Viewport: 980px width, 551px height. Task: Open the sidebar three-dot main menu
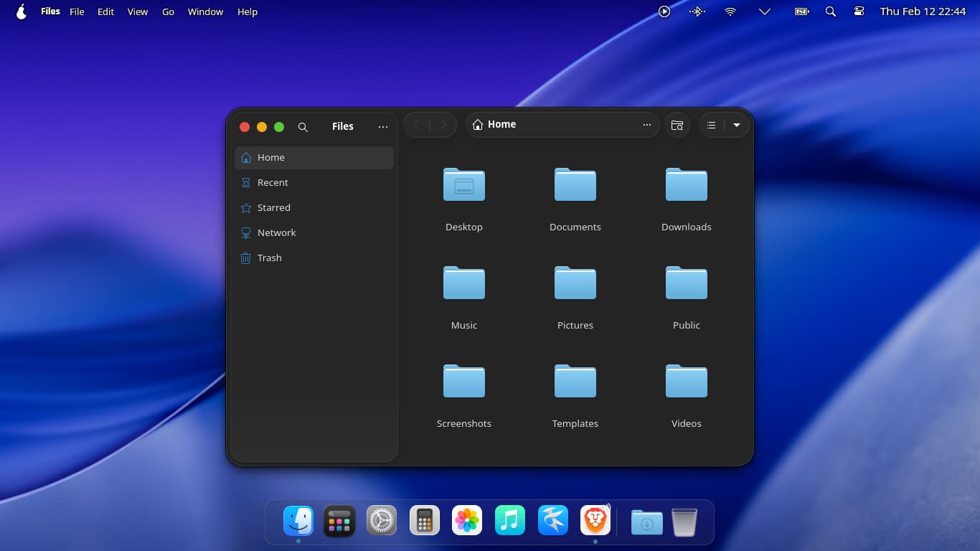click(x=383, y=127)
